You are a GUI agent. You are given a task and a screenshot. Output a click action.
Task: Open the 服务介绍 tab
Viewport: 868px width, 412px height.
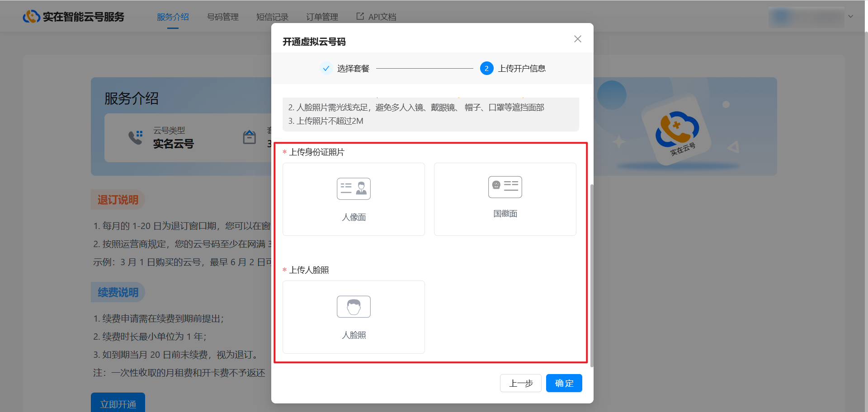173,17
